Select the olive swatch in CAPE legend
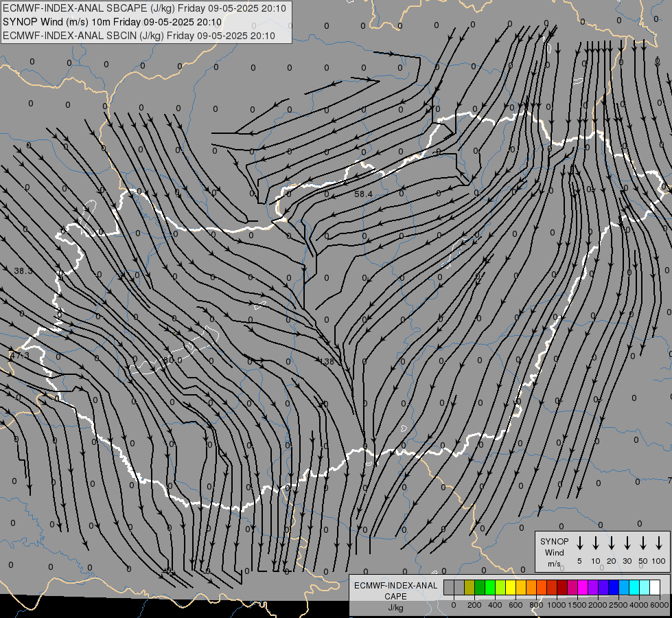 click(x=470, y=587)
